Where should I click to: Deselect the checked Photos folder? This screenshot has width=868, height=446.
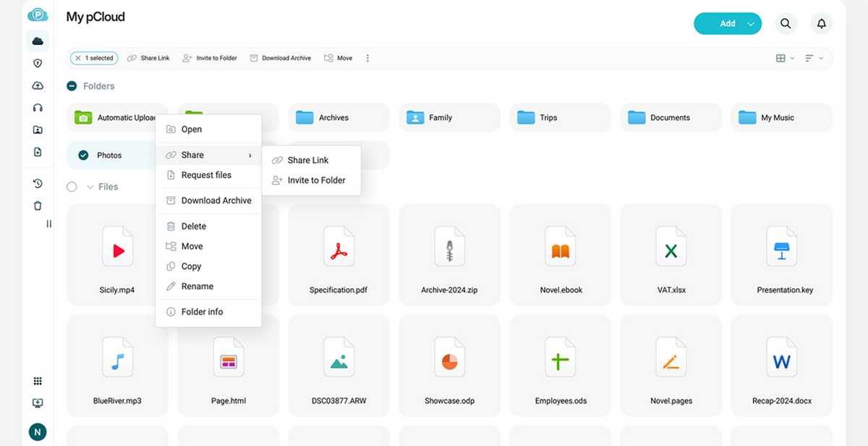(84, 155)
